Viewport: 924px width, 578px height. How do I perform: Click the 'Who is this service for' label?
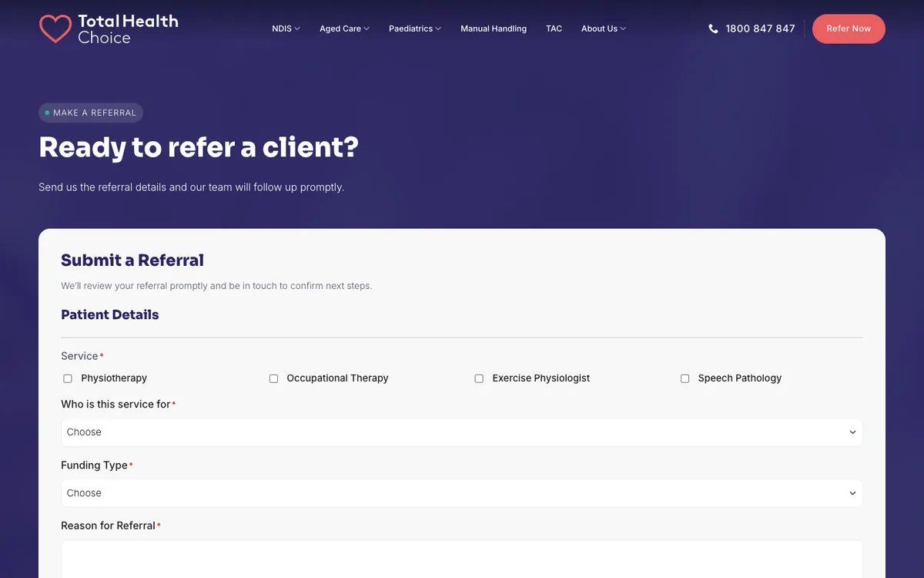point(115,405)
